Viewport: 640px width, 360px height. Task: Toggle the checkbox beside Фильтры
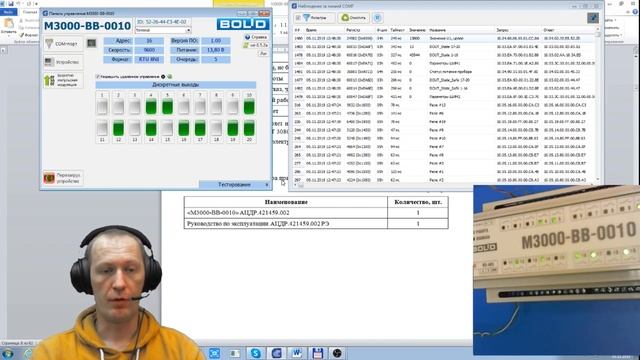point(298,18)
